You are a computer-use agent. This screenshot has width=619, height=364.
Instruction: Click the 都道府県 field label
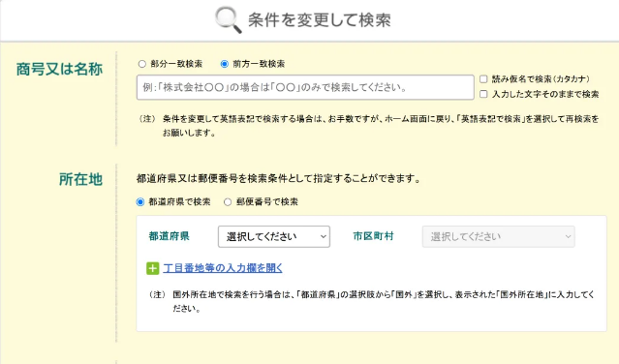[169, 236]
